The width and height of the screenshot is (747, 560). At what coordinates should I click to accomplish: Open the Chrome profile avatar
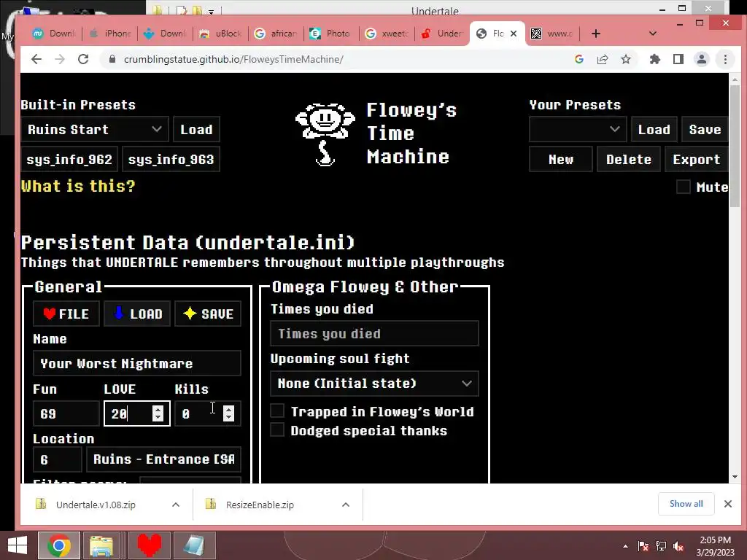pyautogui.click(x=702, y=59)
